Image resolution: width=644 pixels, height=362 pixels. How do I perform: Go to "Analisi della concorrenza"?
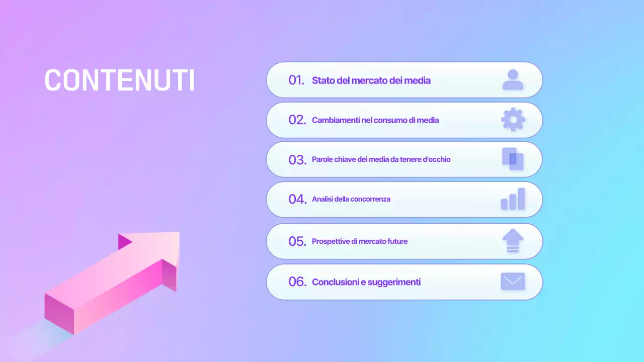point(351,199)
